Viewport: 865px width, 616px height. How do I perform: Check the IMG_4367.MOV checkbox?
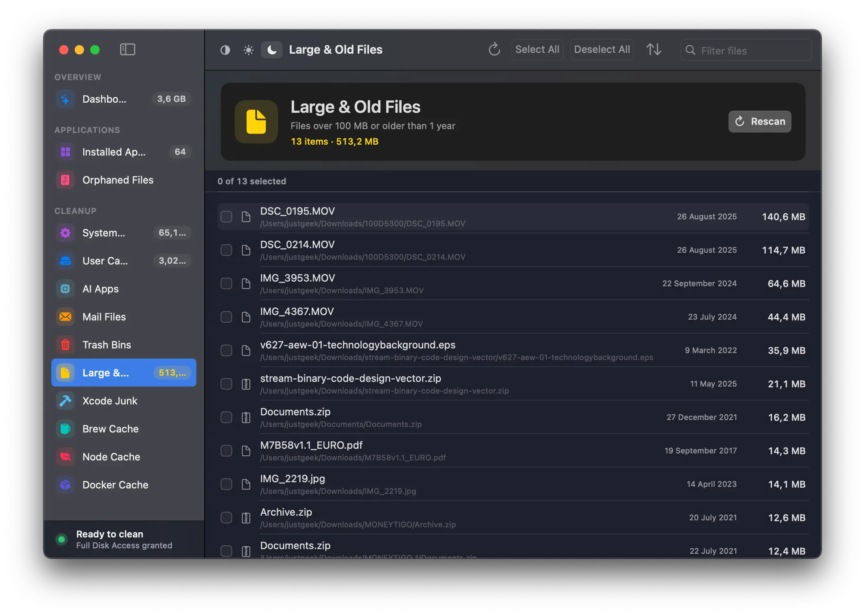pos(226,317)
